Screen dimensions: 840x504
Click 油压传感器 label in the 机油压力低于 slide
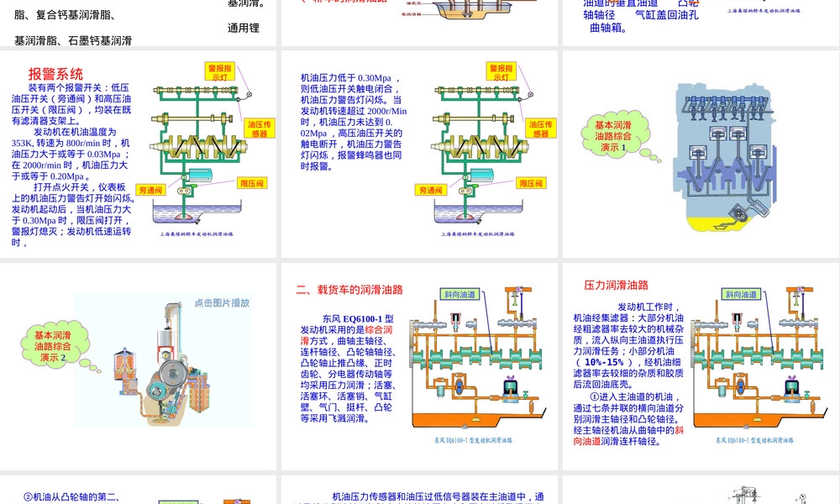click(x=540, y=129)
